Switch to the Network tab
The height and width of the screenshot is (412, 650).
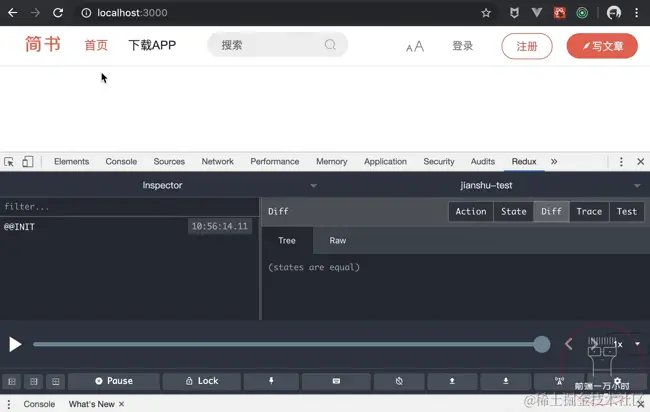pyautogui.click(x=218, y=162)
